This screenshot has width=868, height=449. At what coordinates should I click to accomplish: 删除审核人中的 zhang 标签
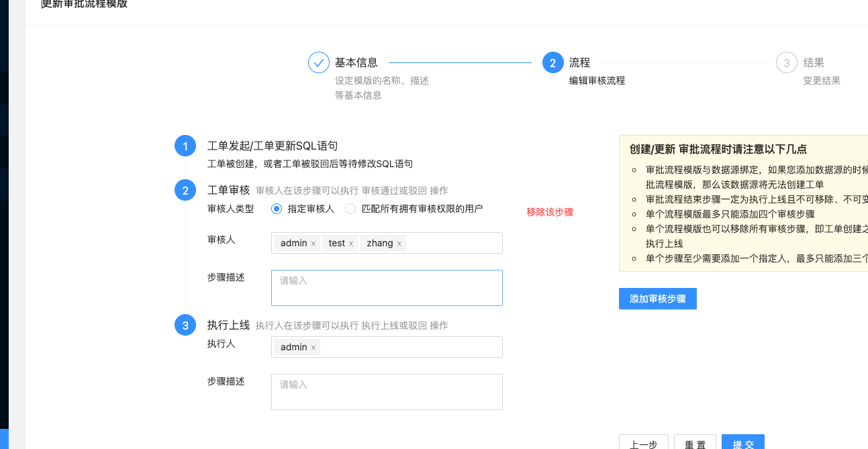click(x=400, y=243)
